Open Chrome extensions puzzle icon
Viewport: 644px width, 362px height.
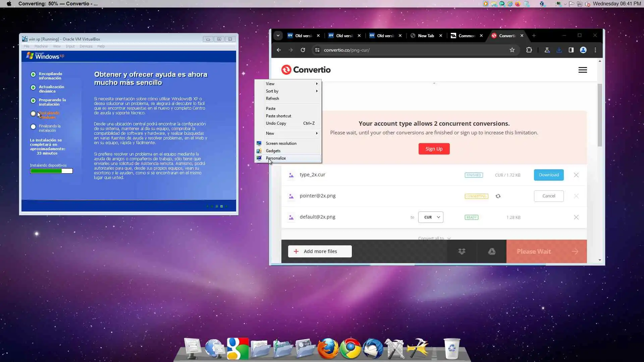pyautogui.click(x=529, y=50)
